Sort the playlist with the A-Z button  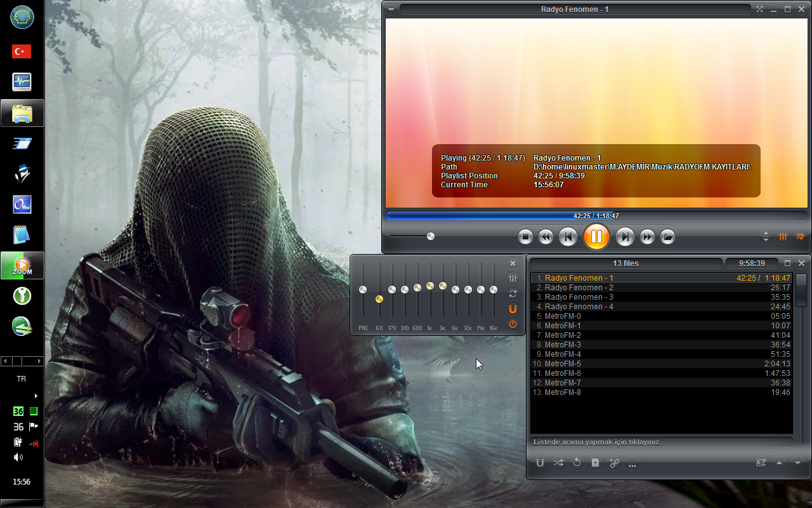click(x=761, y=463)
